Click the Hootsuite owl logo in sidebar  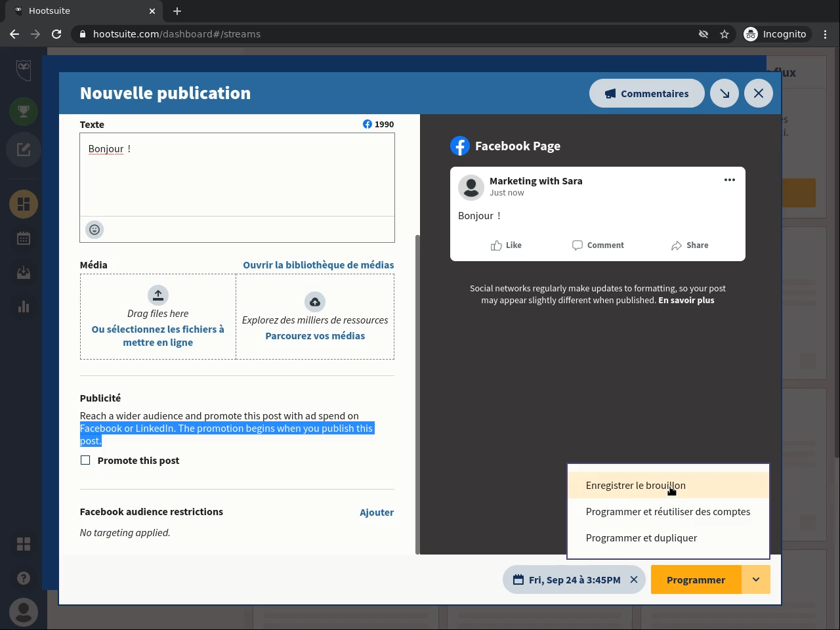24,70
